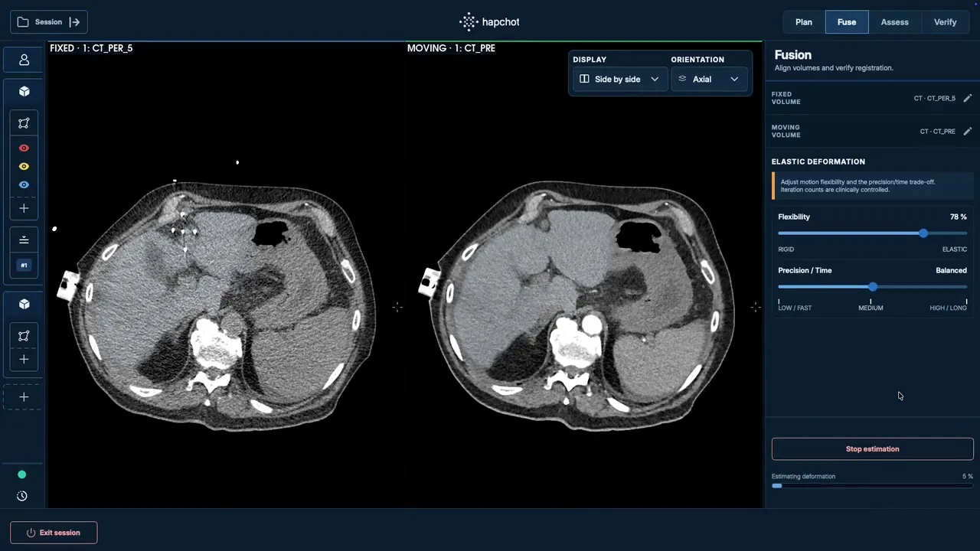Edit fixed volume with pencil icon
This screenshot has width=980, height=551.
pos(968,98)
